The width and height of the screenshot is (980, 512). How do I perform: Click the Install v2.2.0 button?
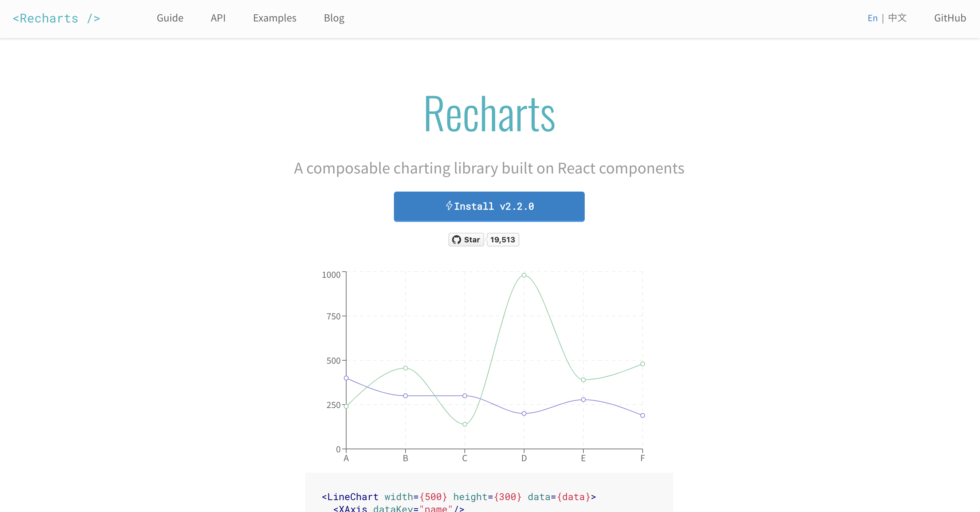pos(489,206)
